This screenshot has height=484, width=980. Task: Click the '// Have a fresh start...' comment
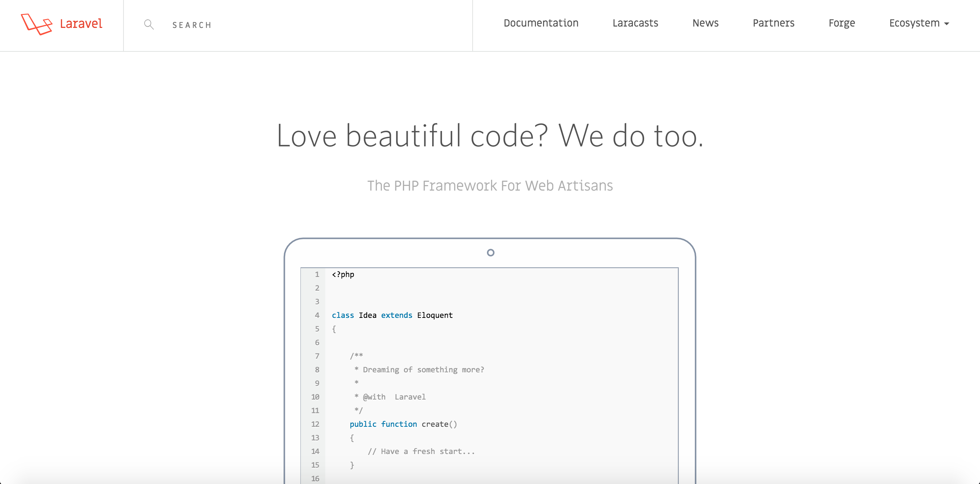click(421, 451)
